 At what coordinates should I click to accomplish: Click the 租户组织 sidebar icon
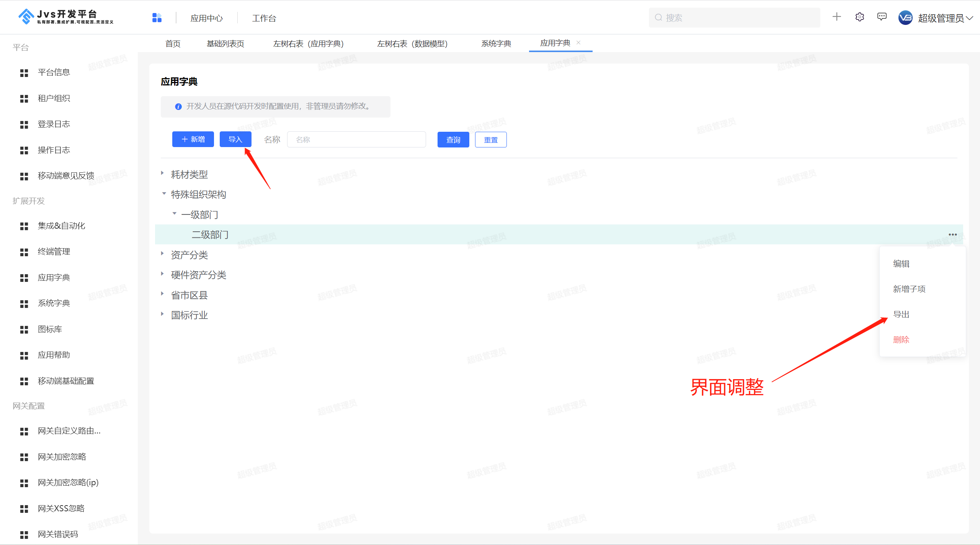pos(24,99)
